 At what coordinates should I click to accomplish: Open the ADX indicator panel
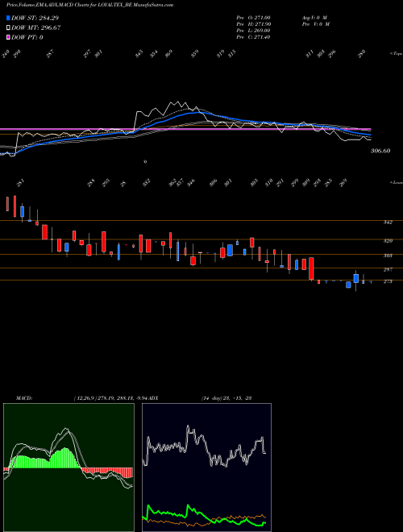(x=206, y=468)
